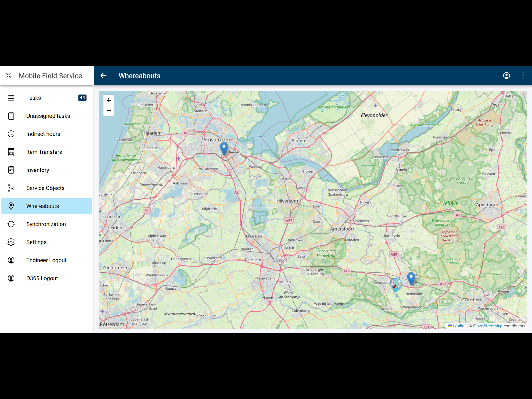Click the Synchronization refresh icon
Image resolution: width=532 pixels, height=399 pixels.
coord(11,224)
